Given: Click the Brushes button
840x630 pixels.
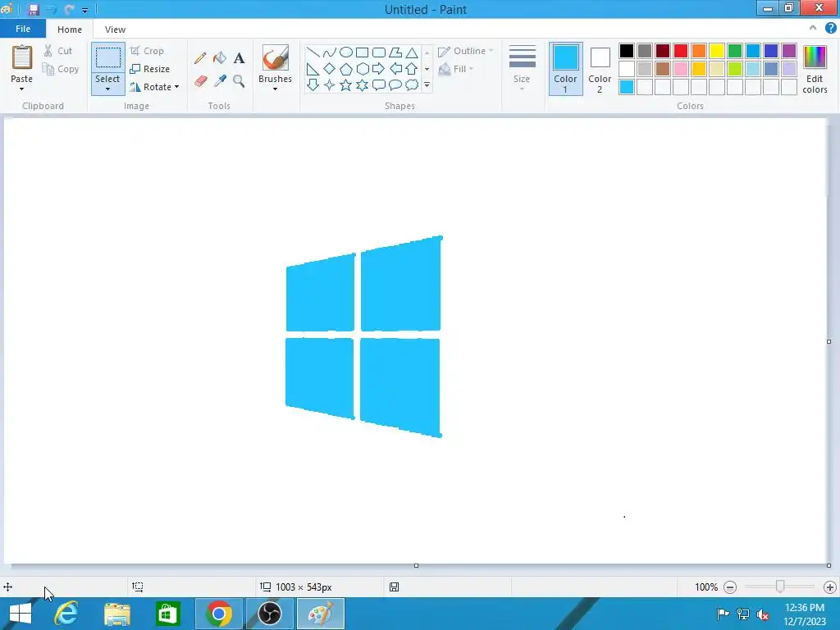Looking at the screenshot, I should pyautogui.click(x=276, y=64).
